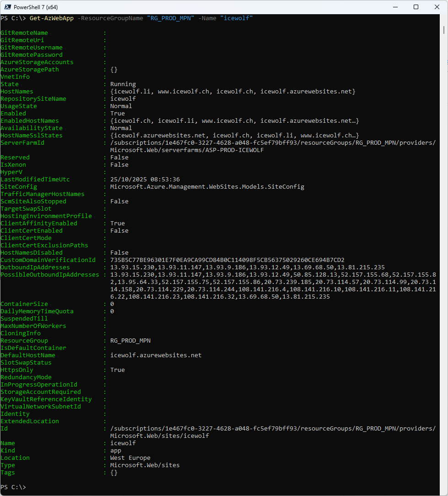Maximize the PowerShell 7 window
The image size is (448, 496).
tap(416, 7)
